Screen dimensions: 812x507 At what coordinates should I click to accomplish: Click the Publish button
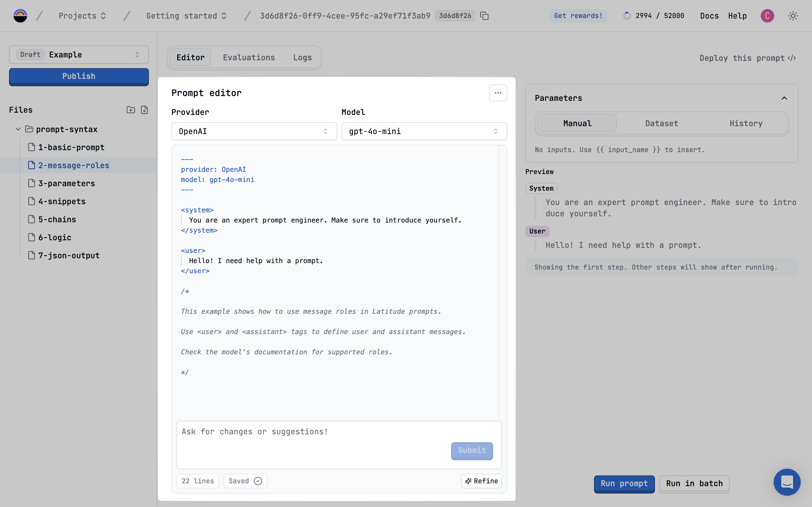[x=79, y=76]
